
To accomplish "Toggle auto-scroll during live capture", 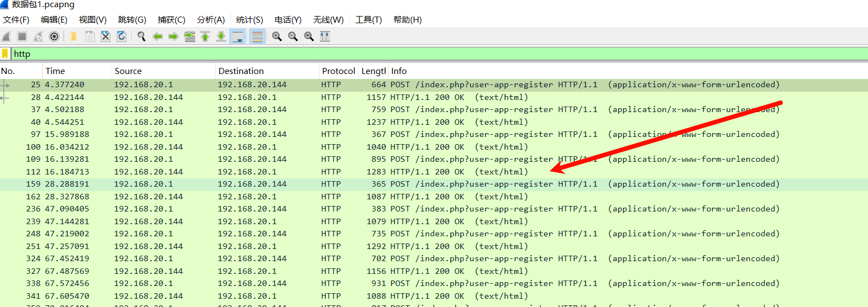I will click(238, 36).
